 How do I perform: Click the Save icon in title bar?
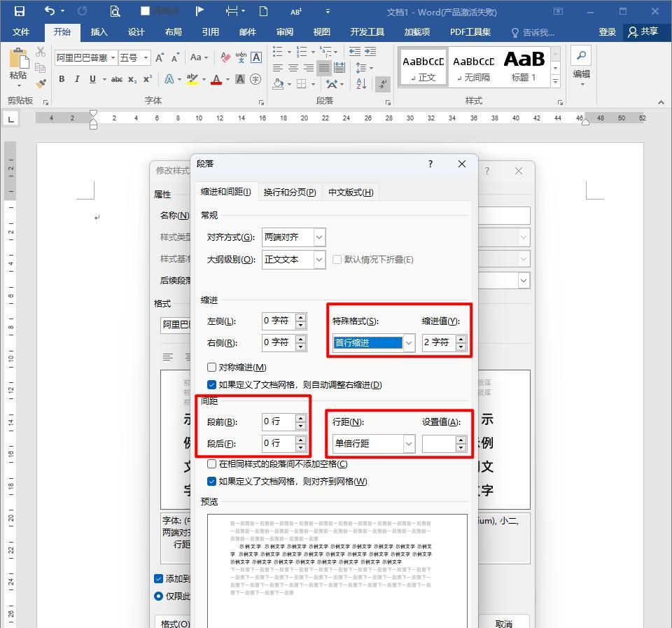[x=19, y=11]
